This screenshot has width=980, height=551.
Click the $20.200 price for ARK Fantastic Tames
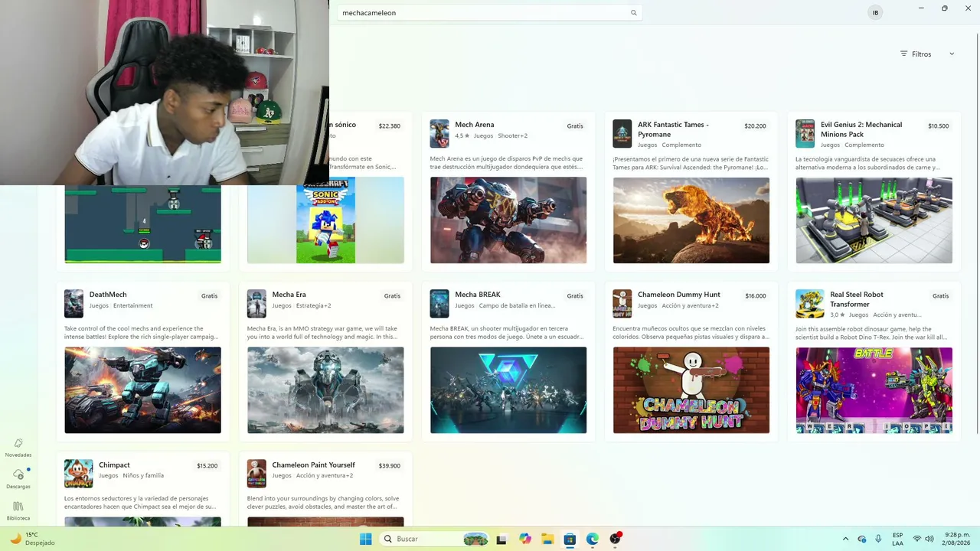pyautogui.click(x=755, y=126)
